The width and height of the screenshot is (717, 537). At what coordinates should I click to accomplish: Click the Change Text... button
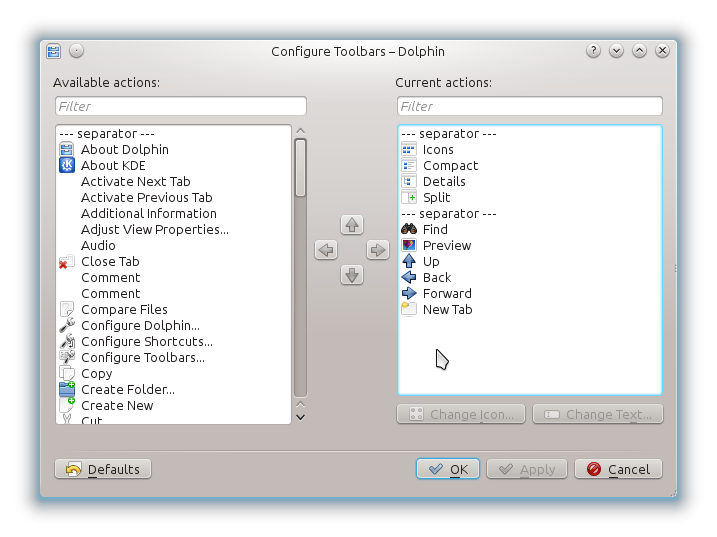598,414
